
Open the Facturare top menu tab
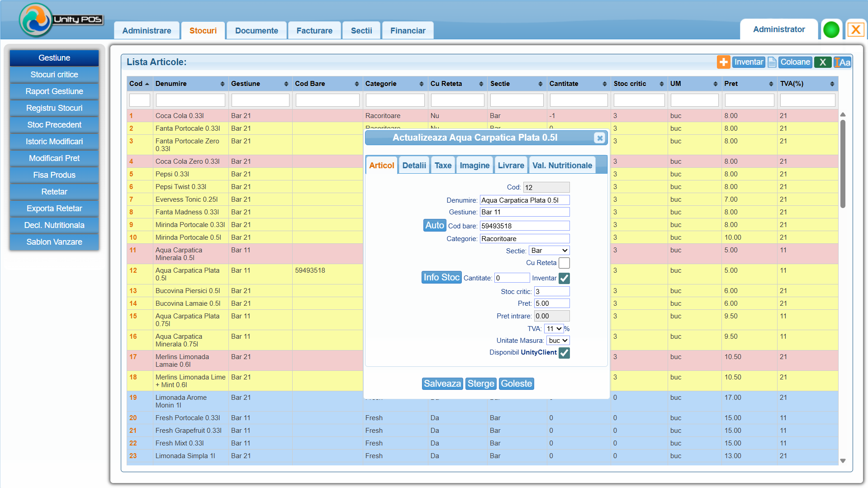tap(314, 31)
